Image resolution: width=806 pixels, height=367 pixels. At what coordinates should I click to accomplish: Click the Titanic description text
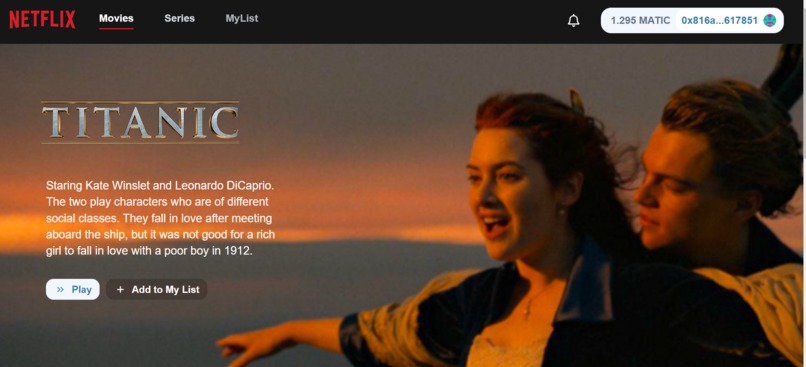(x=160, y=218)
